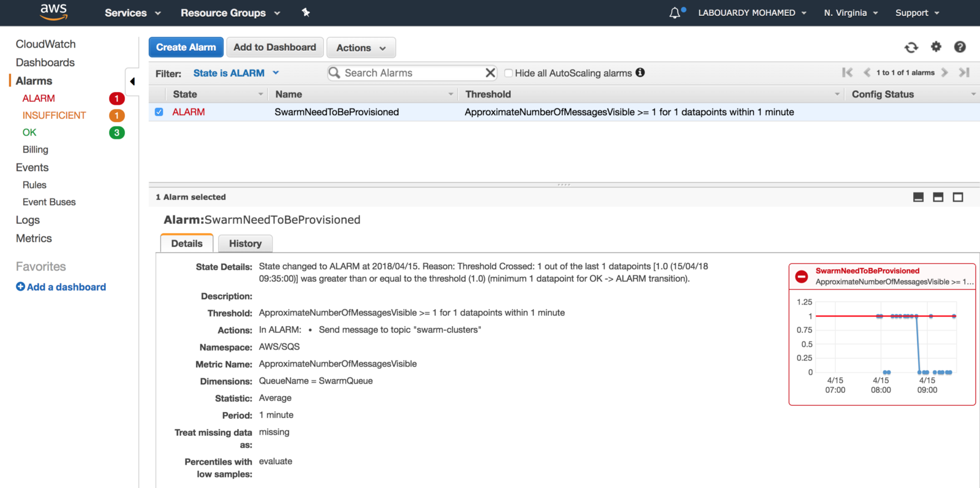Click the help question mark icon

[x=960, y=47]
